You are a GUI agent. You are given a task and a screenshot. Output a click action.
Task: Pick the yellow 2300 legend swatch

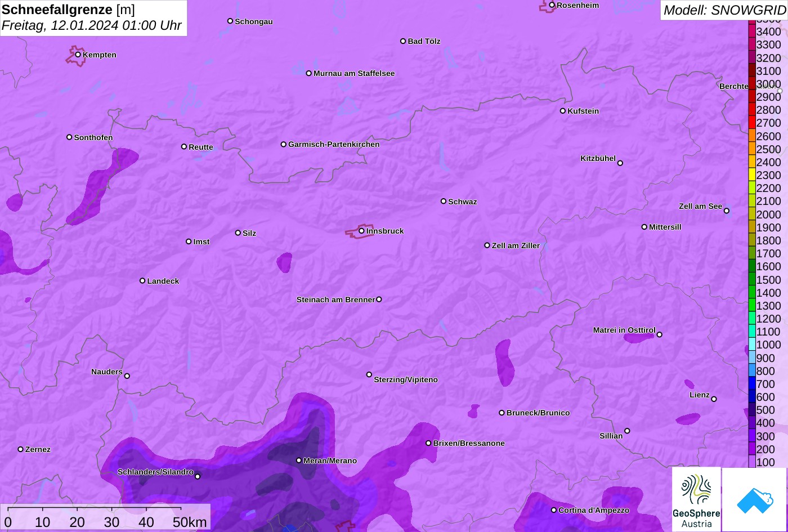point(752,175)
